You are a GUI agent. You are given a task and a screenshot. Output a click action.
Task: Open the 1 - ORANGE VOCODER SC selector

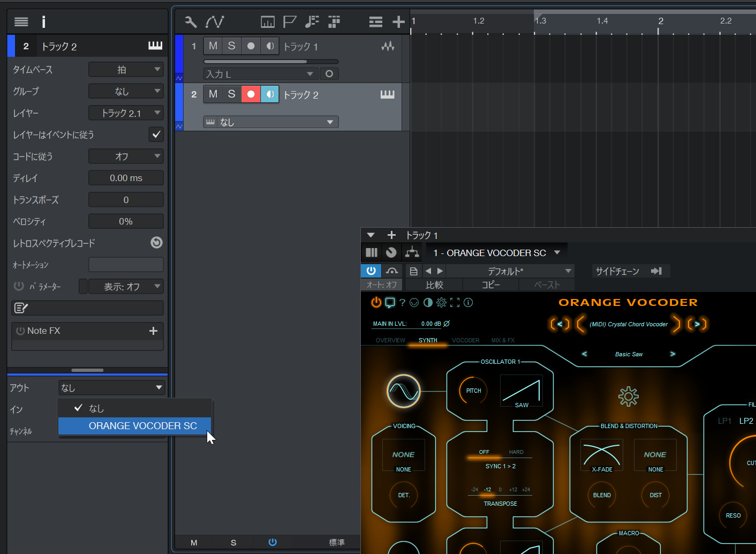497,252
